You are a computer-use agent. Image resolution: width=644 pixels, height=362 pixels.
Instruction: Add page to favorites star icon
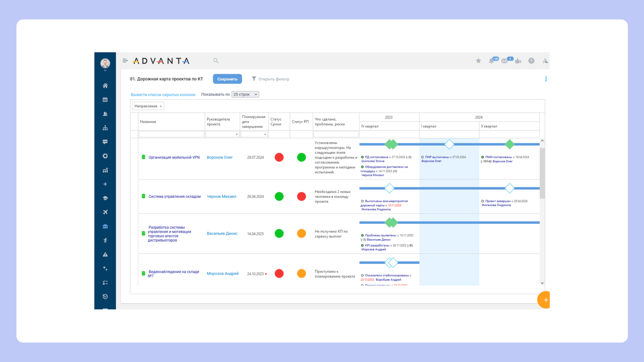pos(478,61)
